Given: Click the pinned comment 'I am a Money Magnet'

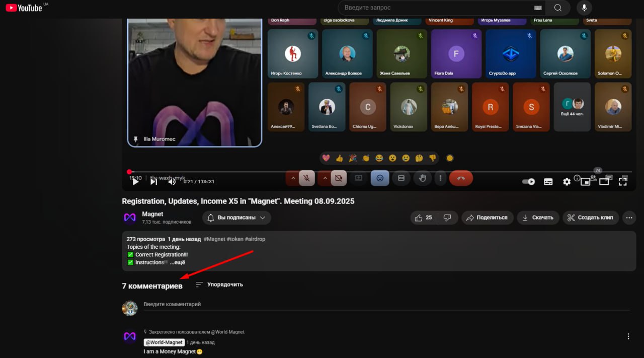Looking at the screenshot, I should point(173,351).
